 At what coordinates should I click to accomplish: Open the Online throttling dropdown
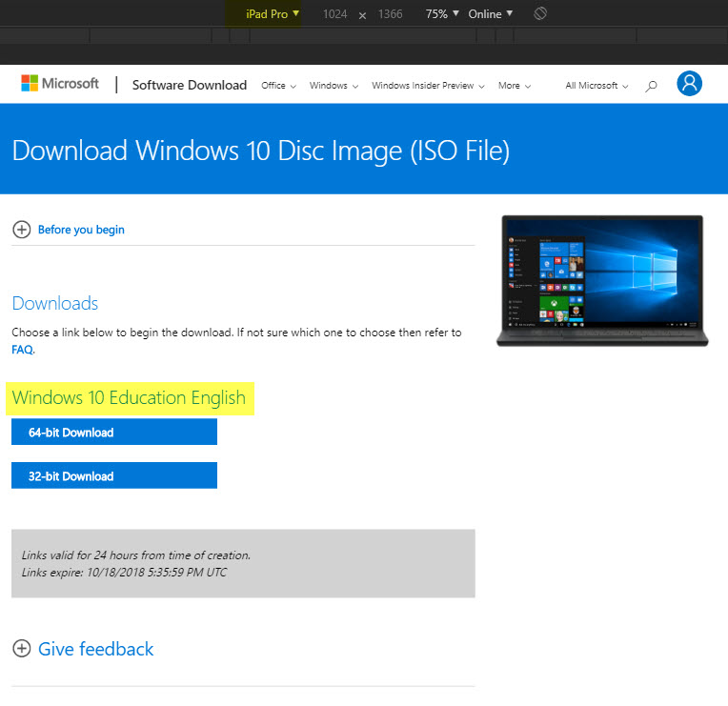point(491,14)
